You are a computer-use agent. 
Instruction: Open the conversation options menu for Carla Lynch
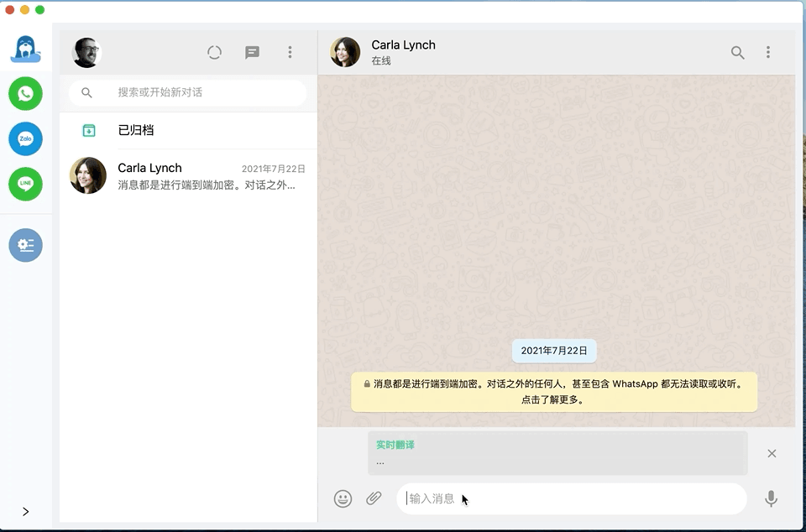pos(768,52)
